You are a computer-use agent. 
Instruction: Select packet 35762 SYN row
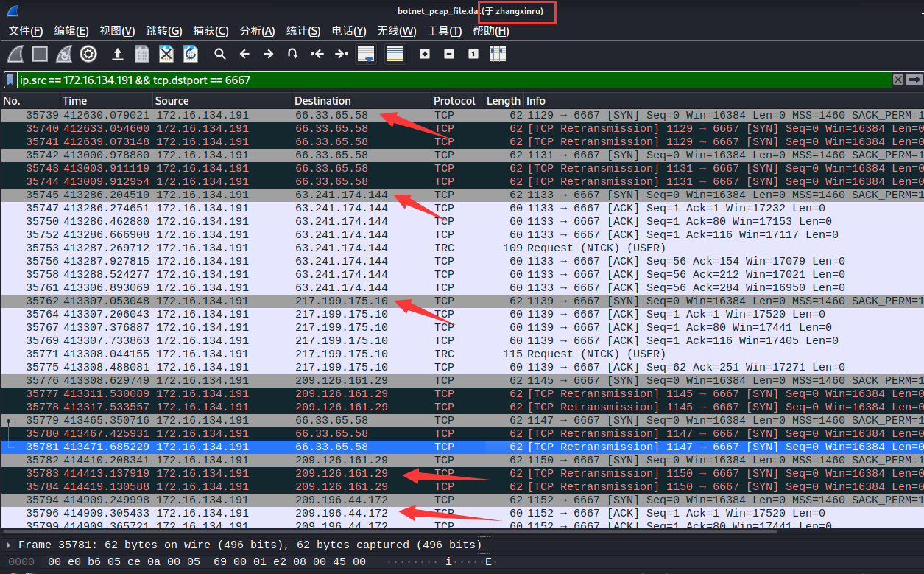(x=462, y=301)
